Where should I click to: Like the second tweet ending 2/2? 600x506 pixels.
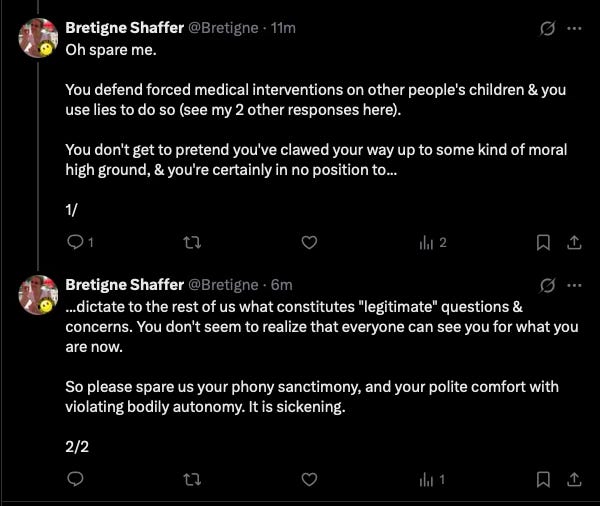309,479
